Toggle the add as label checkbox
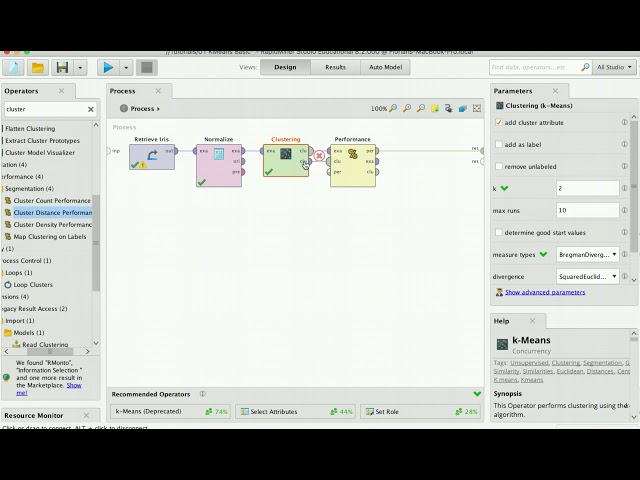 tap(498, 144)
